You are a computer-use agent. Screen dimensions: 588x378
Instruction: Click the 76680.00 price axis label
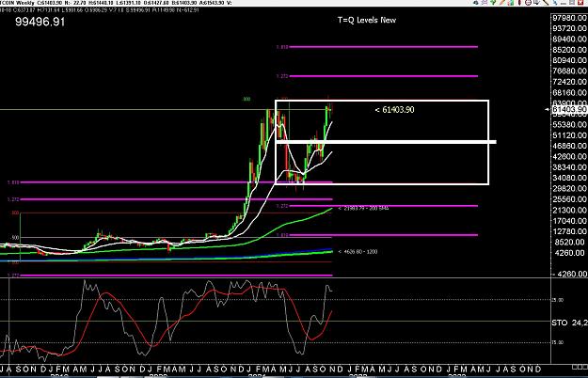[569, 71]
